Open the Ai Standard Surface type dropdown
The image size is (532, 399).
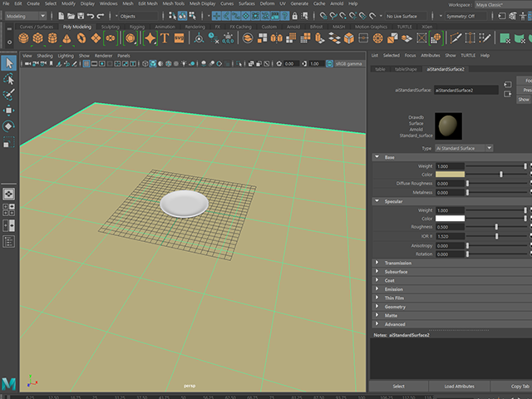pyautogui.click(x=464, y=148)
